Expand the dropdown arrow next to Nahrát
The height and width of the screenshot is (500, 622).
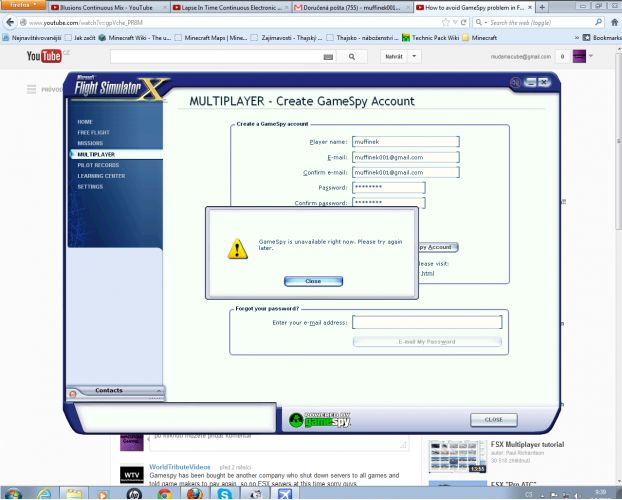pyautogui.click(x=414, y=57)
